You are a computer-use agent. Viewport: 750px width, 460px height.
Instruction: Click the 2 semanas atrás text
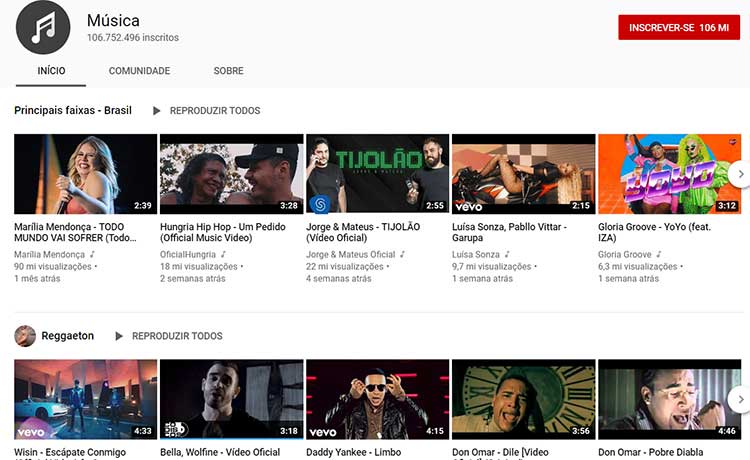pos(192,278)
